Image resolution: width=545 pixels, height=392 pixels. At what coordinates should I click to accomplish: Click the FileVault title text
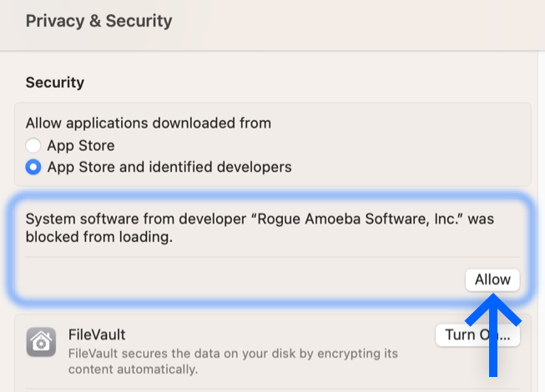[x=97, y=334]
